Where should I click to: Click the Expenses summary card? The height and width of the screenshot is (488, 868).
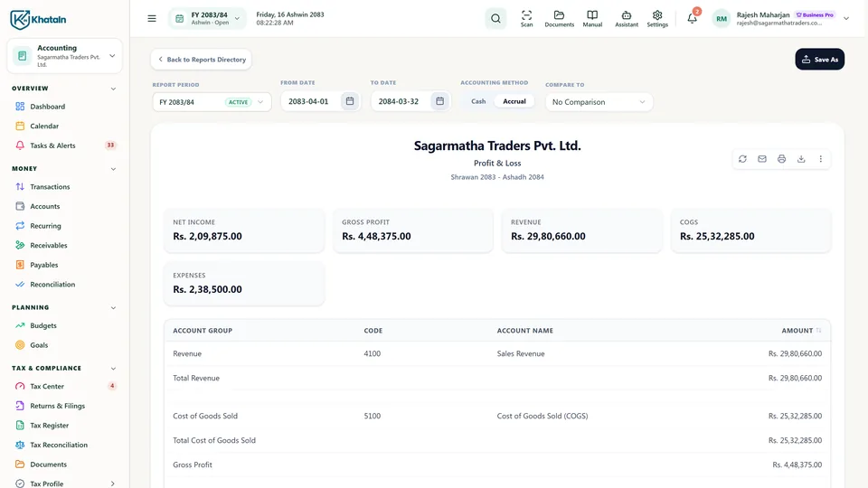coord(244,283)
